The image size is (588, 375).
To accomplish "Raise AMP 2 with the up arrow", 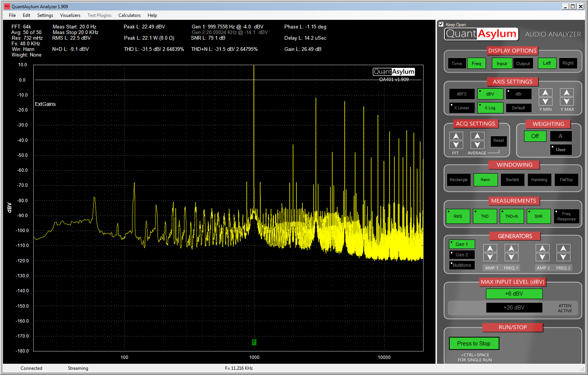I will pos(542,248).
